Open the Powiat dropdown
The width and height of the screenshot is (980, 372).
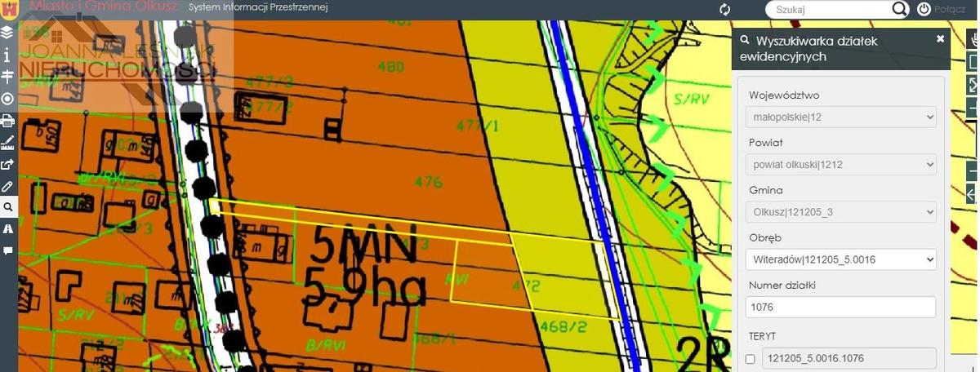click(x=841, y=165)
